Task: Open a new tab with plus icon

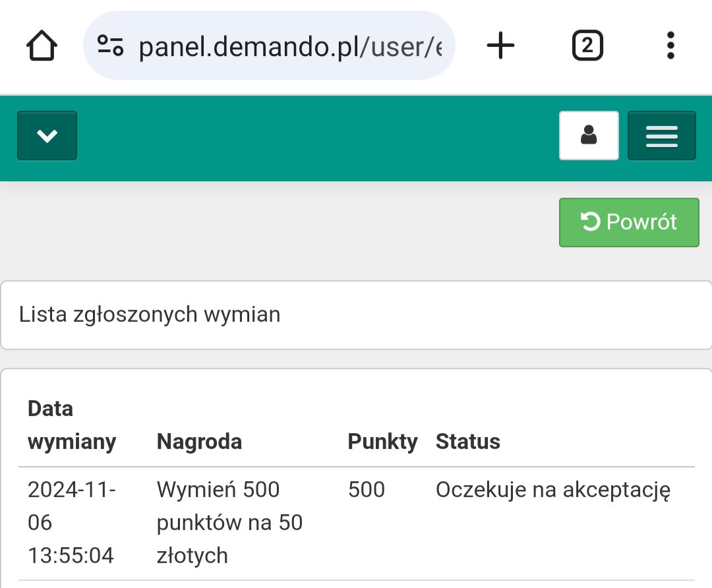Action: (500, 46)
